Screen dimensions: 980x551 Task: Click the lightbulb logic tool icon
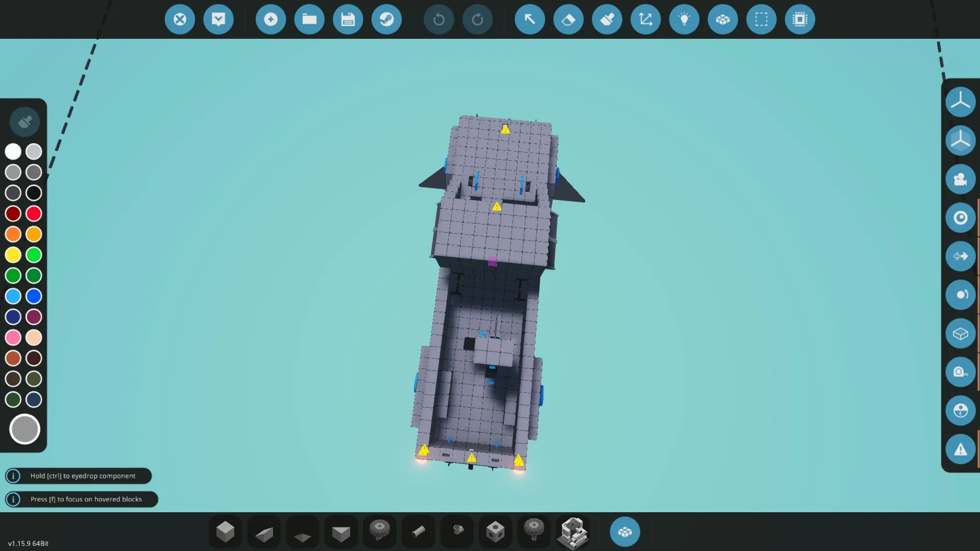point(684,19)
